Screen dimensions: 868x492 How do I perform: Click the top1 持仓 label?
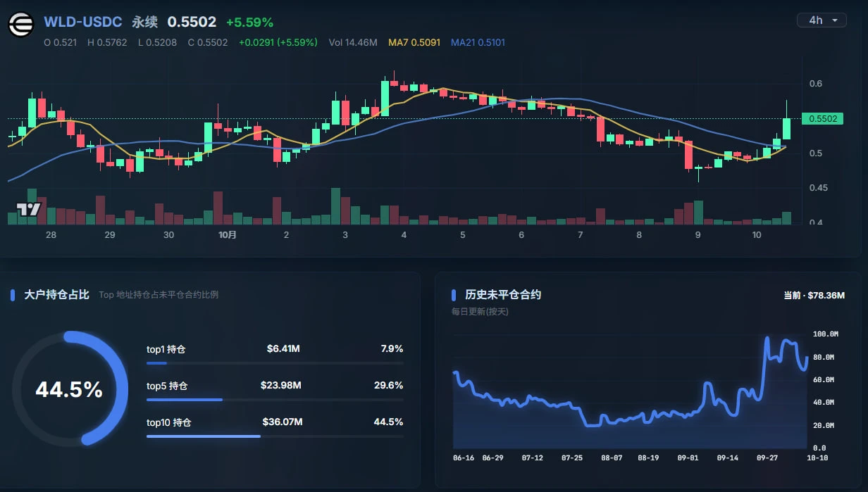click(166, 349)
